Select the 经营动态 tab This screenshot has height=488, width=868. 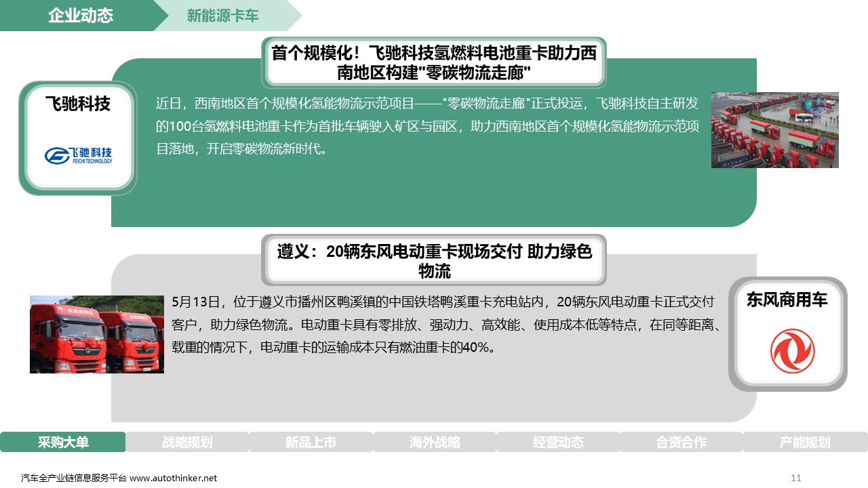tap(558, 442)
